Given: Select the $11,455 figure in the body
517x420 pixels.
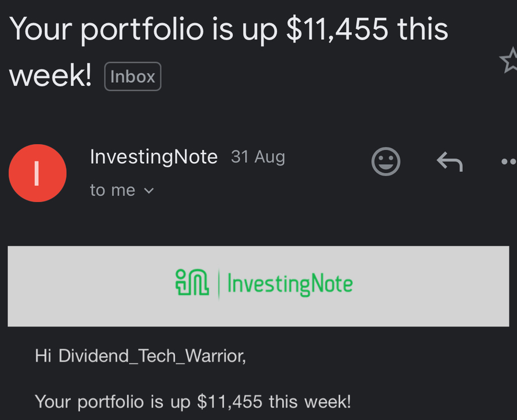Looking at the screenshot, I should point(229,402).
